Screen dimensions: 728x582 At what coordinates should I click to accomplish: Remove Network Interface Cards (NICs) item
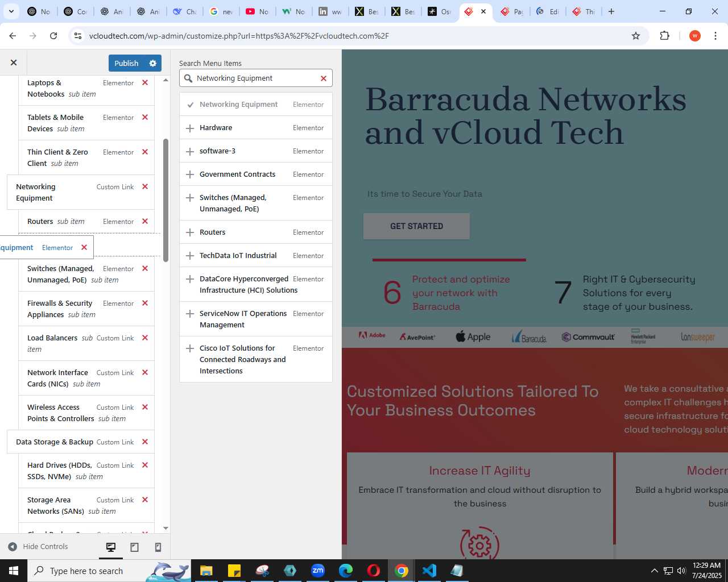tap(145, 372)
